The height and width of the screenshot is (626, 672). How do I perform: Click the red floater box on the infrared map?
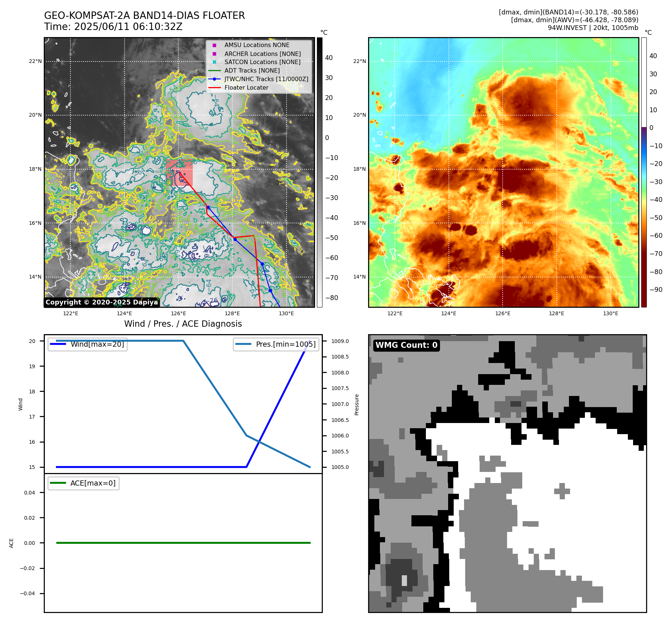pyautogui.click(x=179, y=173)
